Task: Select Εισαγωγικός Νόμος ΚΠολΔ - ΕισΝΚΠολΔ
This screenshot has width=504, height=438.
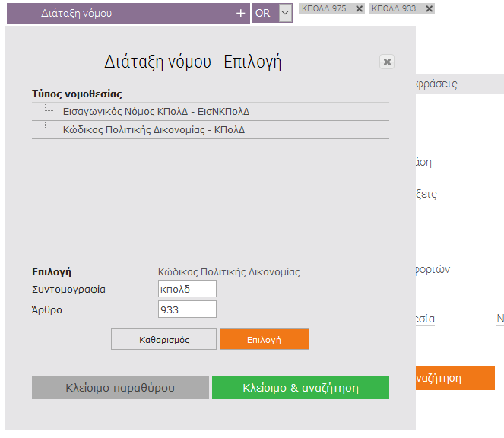Action: (156, 112)
